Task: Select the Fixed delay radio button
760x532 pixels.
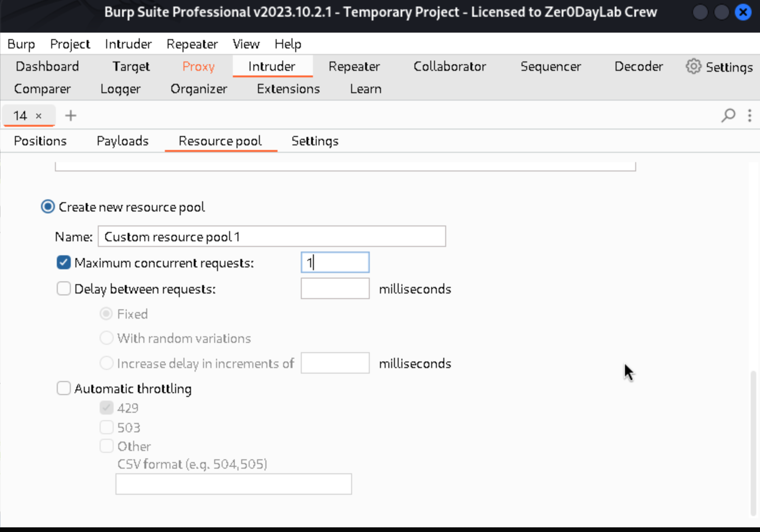Action: point(107,314)
